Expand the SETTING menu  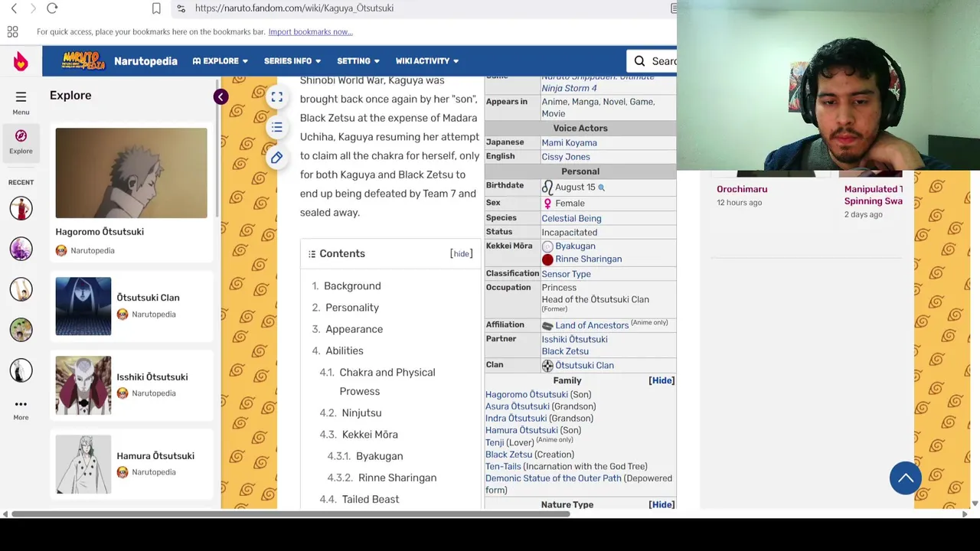point(358,61)
